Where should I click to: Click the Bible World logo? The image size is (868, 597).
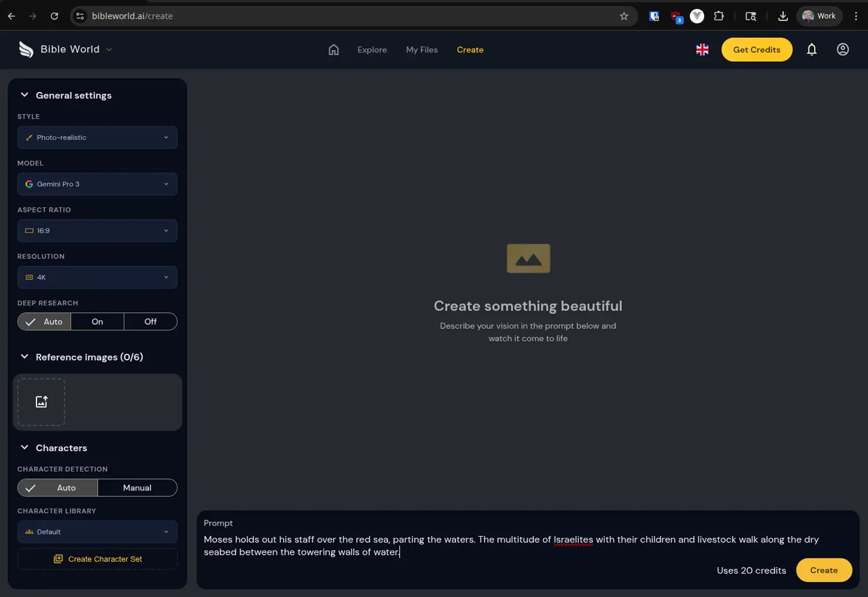[x=26, y=50]
